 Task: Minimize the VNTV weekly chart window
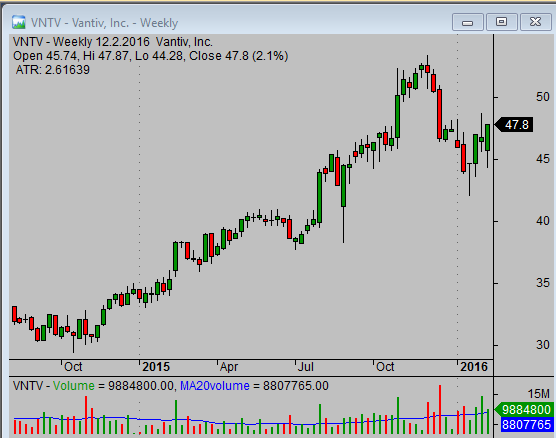pos(467,22)
